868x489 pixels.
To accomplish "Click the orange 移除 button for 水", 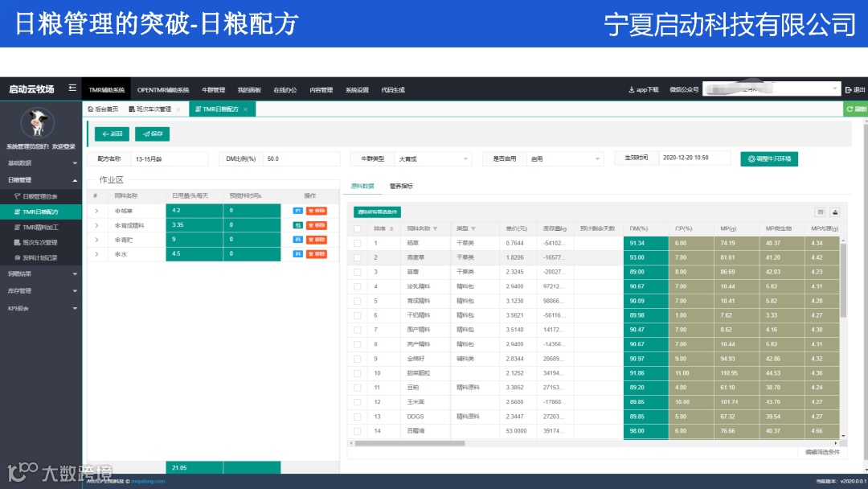I will point(317,254).
